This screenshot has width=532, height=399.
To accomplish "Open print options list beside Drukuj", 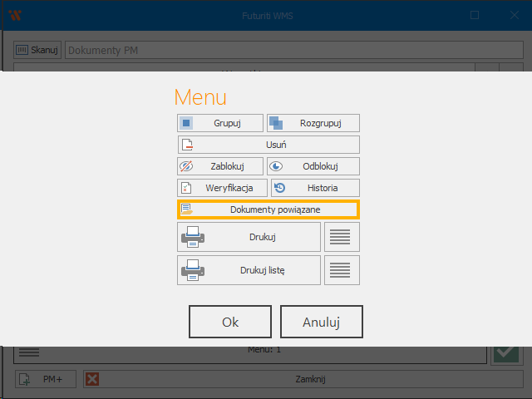I will pos(342,237).
